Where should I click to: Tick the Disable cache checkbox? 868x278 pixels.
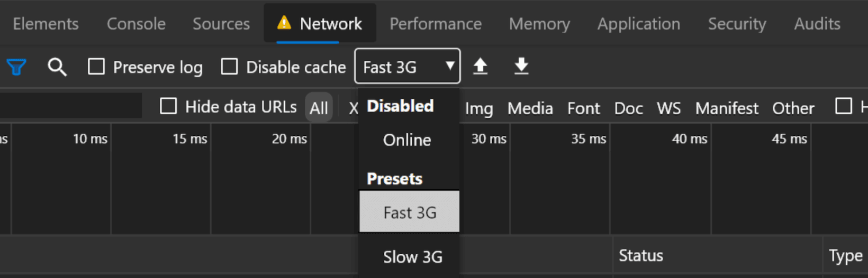click(229, 67)
